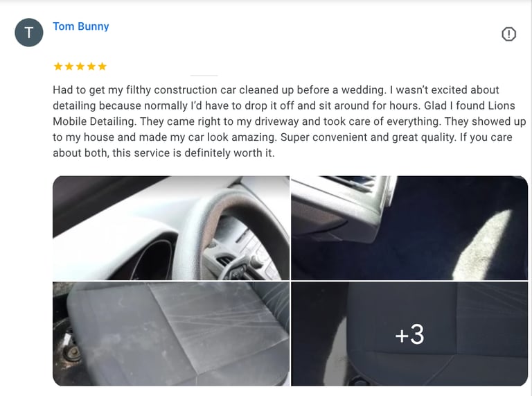The image size is (532, 396).
Task: Open the dark carpet floor photo
Action: pos(409,228)
